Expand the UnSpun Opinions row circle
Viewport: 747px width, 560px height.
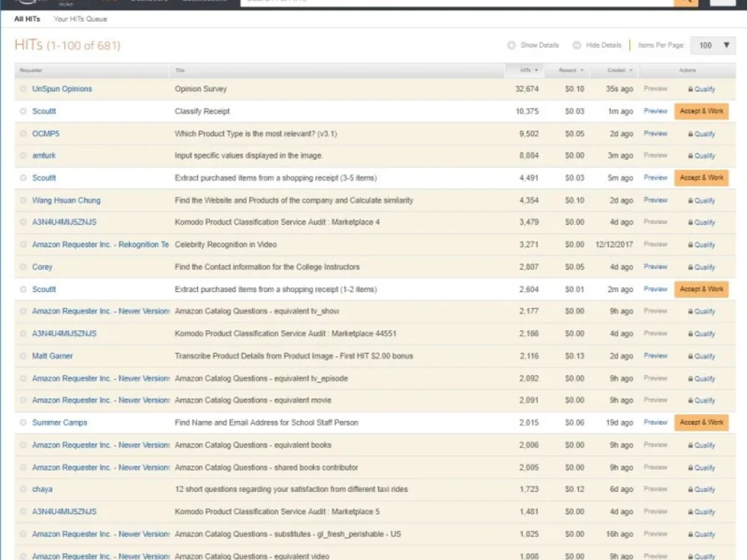tap(23, 89)
